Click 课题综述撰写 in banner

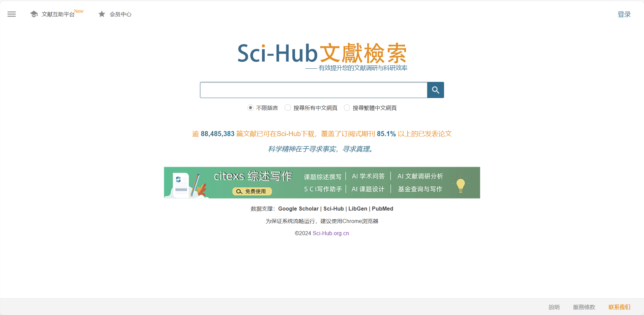coord(323,177)
